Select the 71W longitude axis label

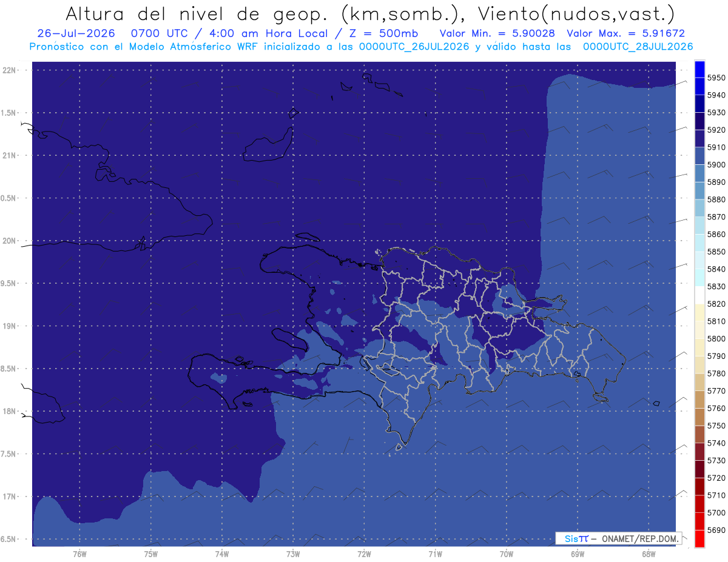435,554
